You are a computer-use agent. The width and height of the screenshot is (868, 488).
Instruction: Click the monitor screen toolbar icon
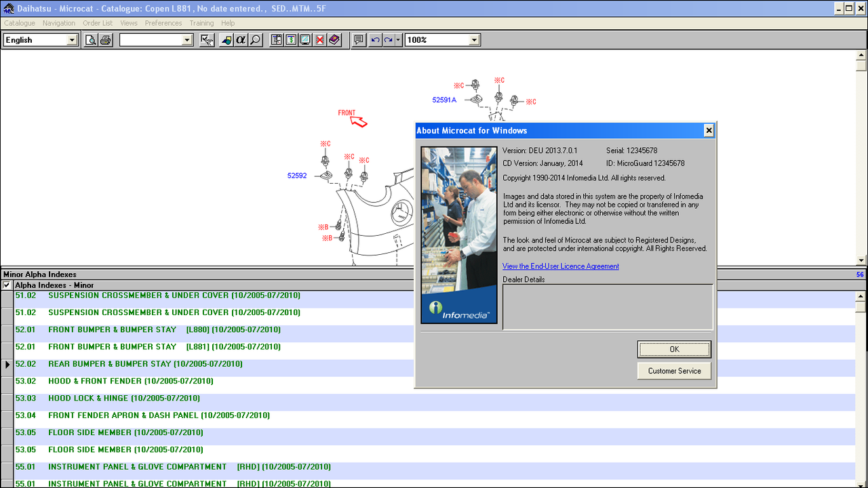click(305, 40)
